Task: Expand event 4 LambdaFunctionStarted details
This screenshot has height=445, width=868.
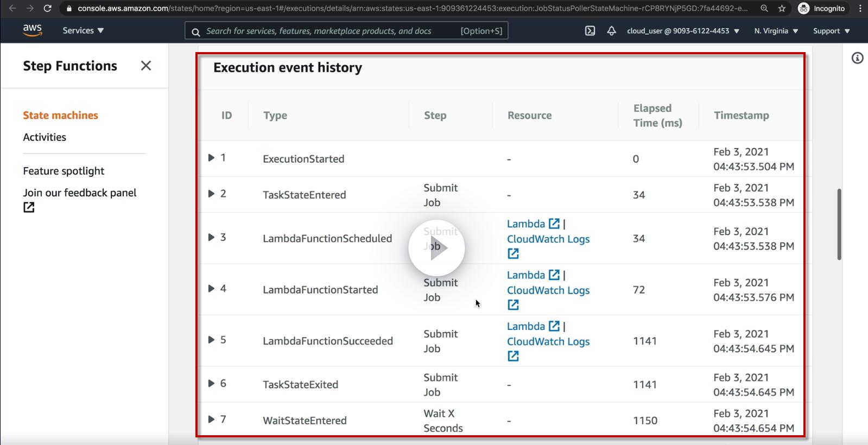Action: pos(211,289)
